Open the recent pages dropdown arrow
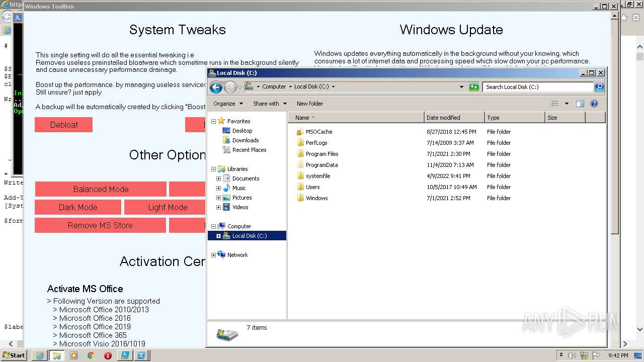This screenshot has height=362, width=644. [240, 87]
